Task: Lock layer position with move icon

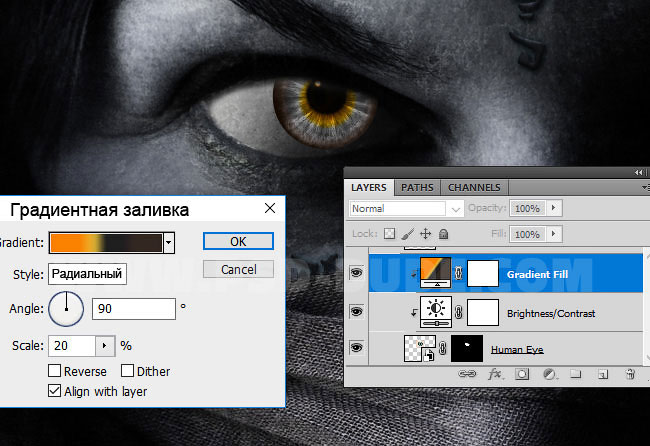Action: click(424, 233)
